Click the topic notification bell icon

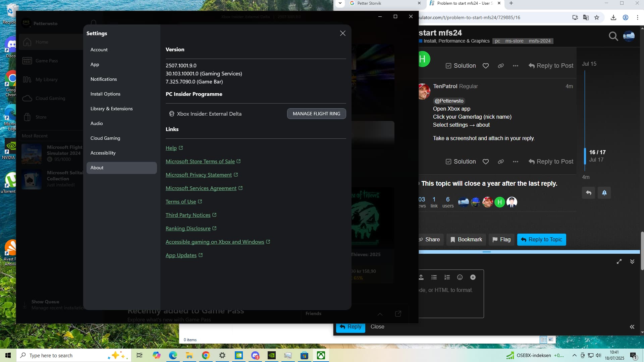click(604, 193)
